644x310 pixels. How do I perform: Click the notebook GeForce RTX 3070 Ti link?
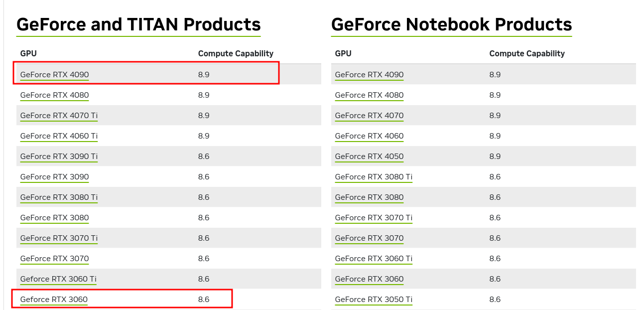(374, 218)
